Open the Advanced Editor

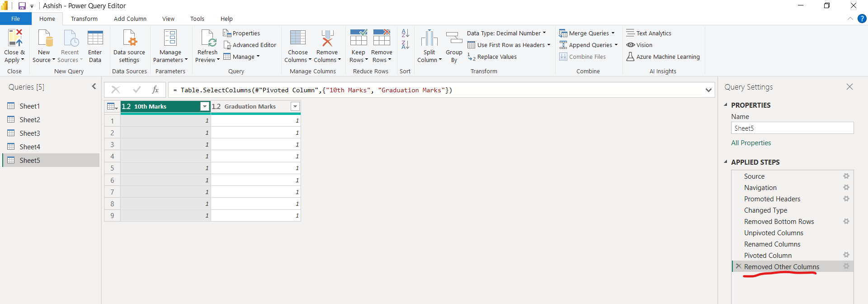[250, 45]
